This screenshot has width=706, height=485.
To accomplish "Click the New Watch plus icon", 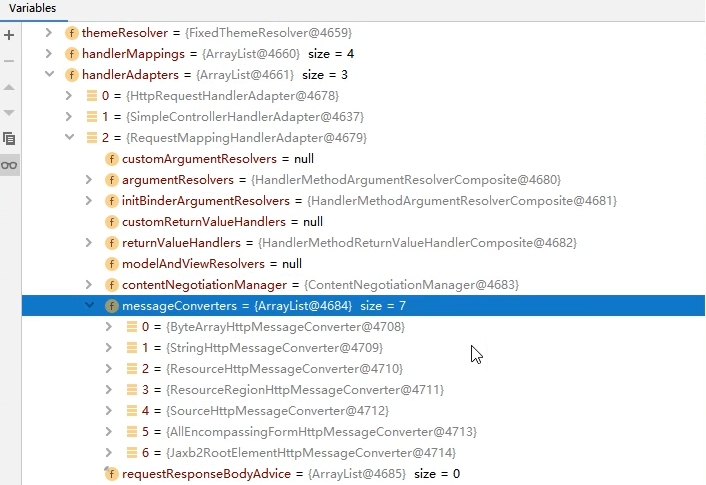I will click(9, 35).
